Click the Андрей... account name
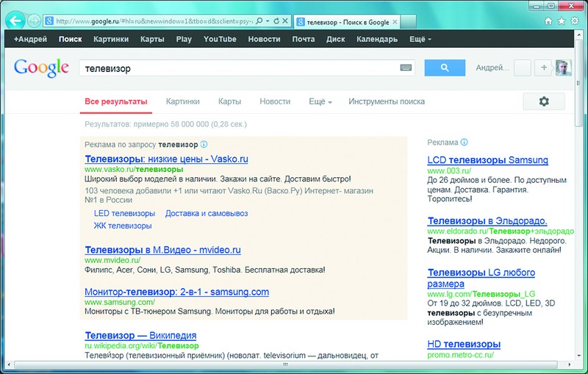 [492, 68]
